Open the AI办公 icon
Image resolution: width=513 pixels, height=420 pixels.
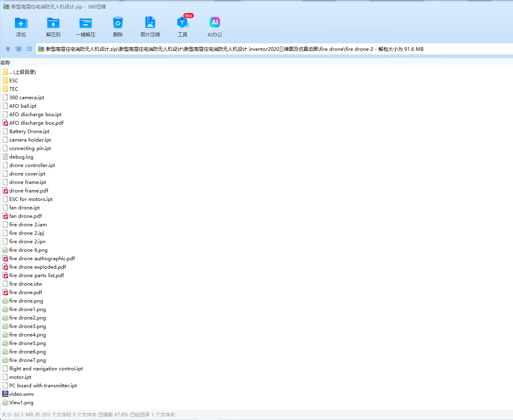click(x=215, y=23)
